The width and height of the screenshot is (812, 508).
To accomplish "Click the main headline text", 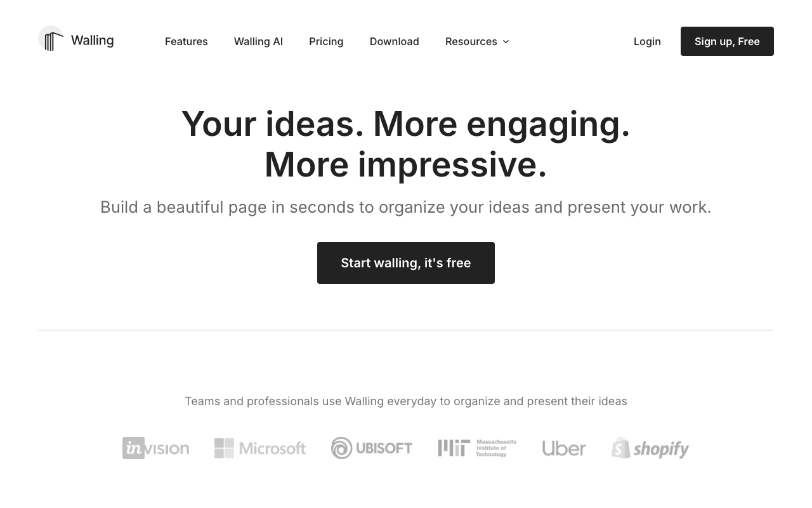I will pos(406,144).
